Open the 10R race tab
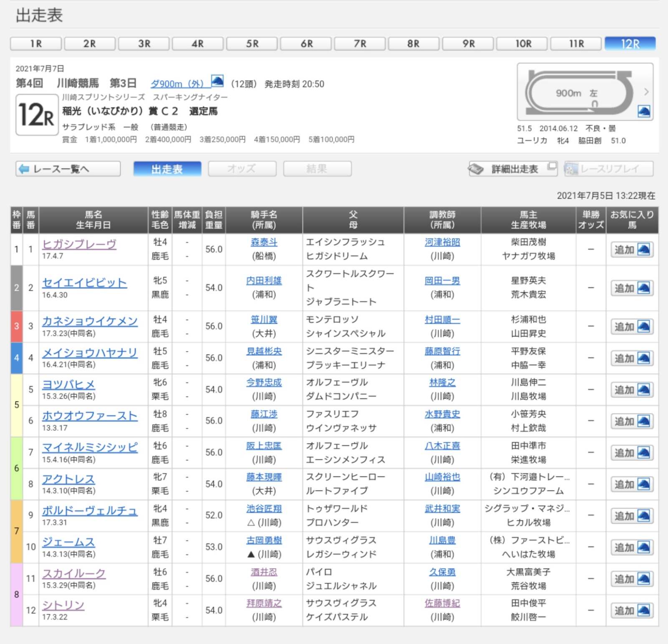This screenshot has width=668, height=644. 522,43
